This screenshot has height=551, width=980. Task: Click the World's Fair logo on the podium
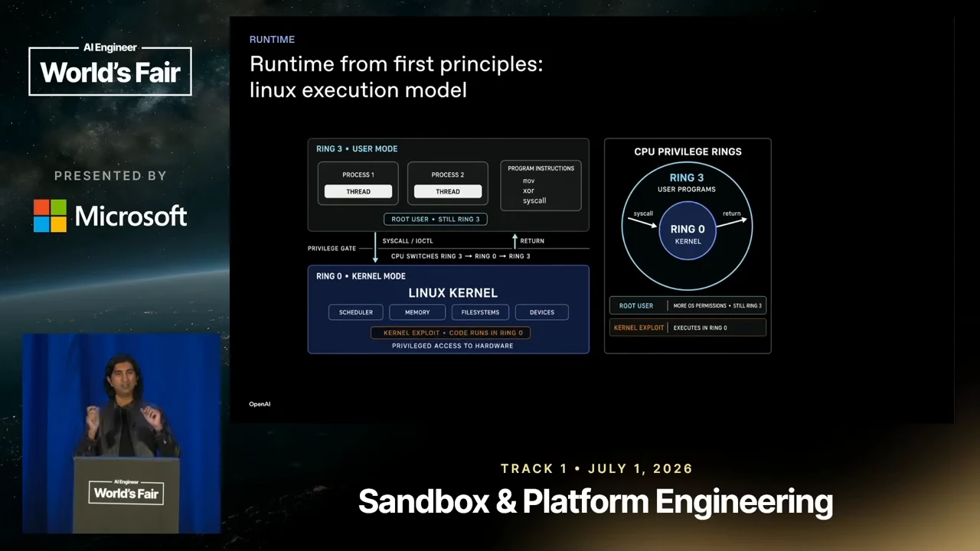pos(126,491)
